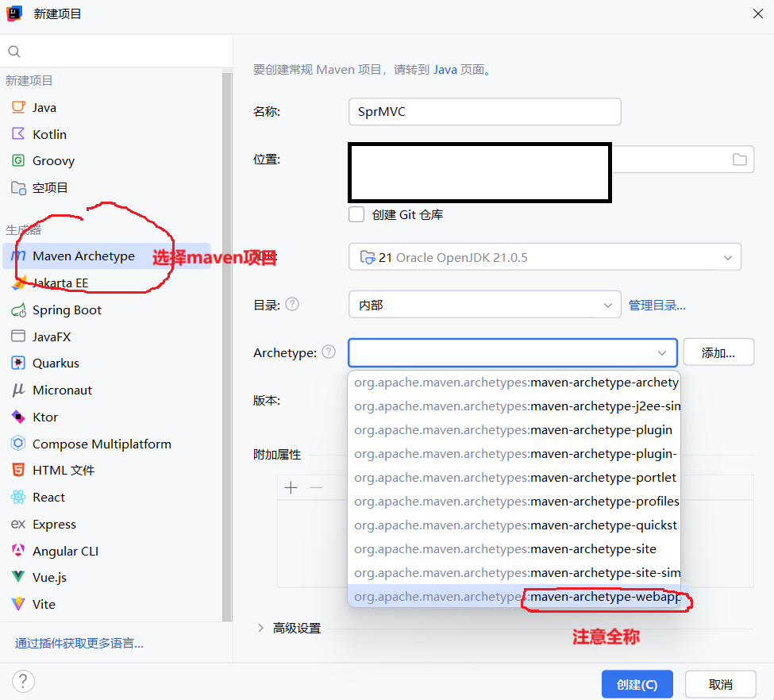
Task: Select maven-archetype-archetype entry
Action: (x=514, y=383)
